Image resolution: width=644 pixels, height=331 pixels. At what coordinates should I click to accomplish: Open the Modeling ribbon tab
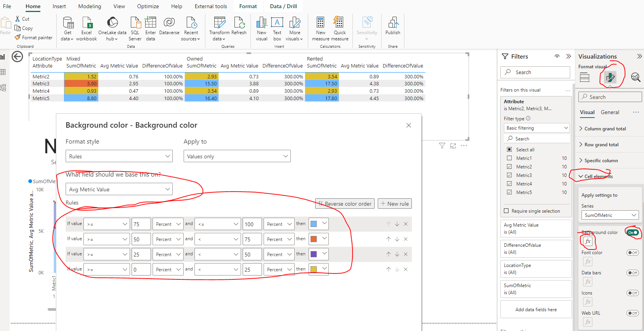point(90,6)
